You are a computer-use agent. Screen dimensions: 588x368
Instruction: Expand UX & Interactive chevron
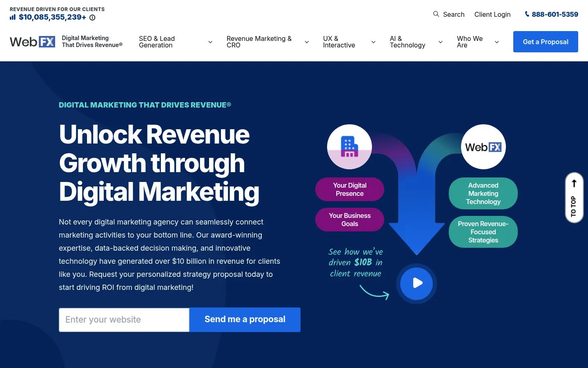point(373,42)
